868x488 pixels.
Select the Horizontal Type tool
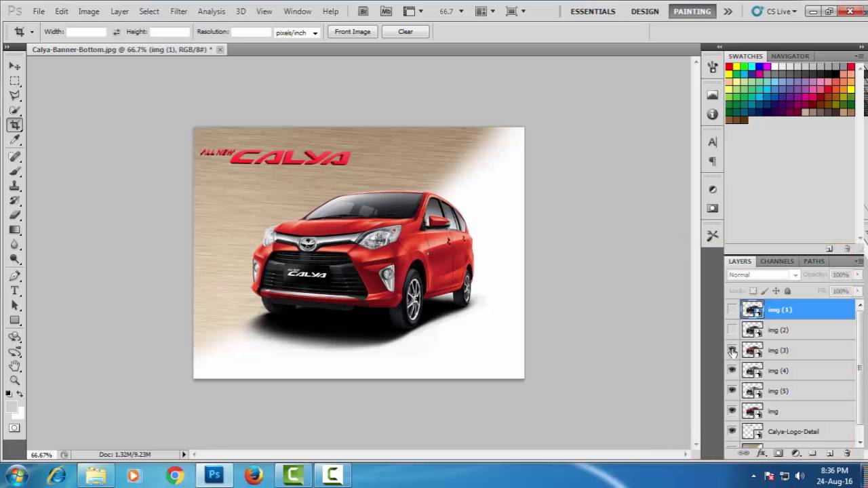click(x=15, y=291)
